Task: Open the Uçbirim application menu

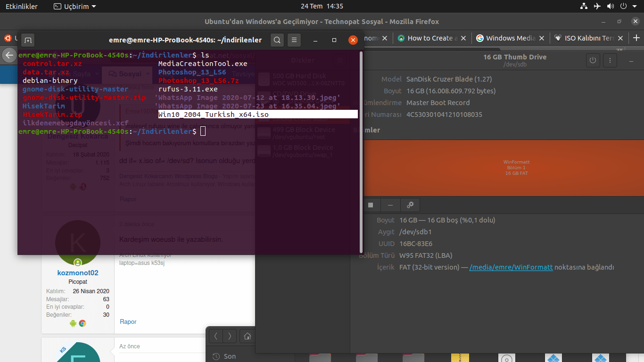Action: [x=74, y=6]
